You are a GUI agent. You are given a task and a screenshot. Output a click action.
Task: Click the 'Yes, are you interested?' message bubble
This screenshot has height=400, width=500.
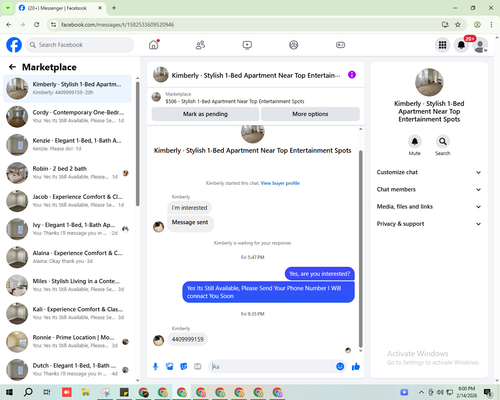pyautogui.click(x=320, y=274)
